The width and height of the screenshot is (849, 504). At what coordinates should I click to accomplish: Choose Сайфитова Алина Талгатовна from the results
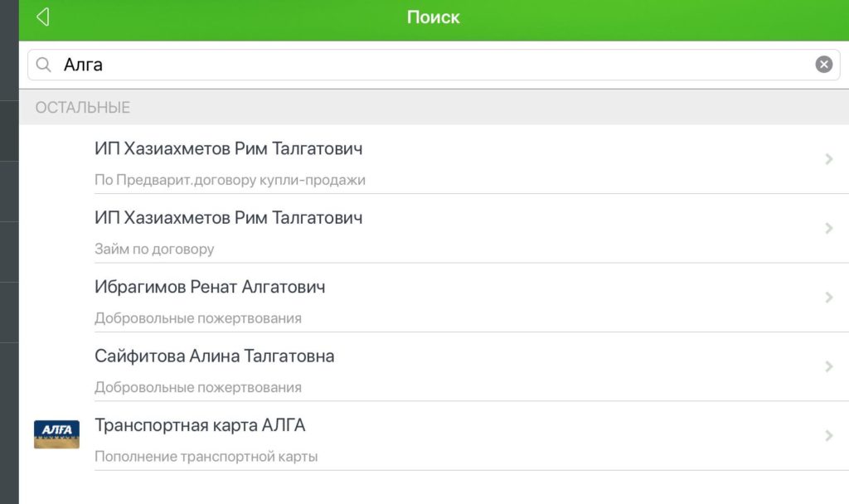pyautogui.click(x=215, y=356)
